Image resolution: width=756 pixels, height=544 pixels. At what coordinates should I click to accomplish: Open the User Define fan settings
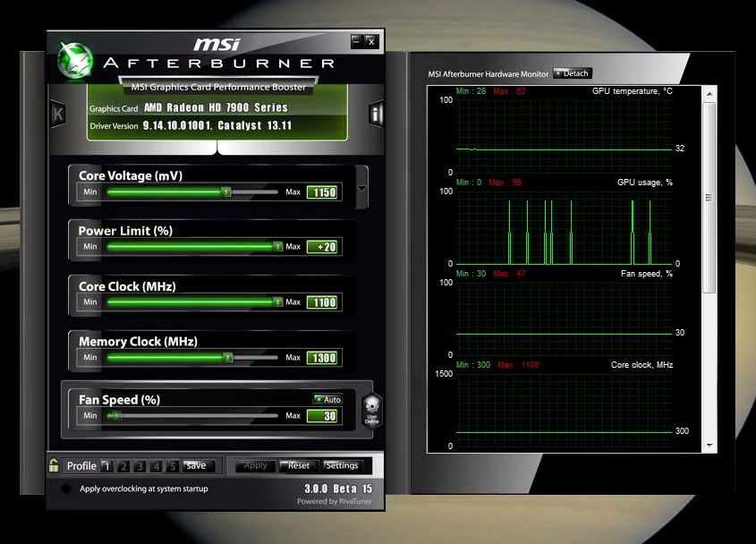pos(371,411)
